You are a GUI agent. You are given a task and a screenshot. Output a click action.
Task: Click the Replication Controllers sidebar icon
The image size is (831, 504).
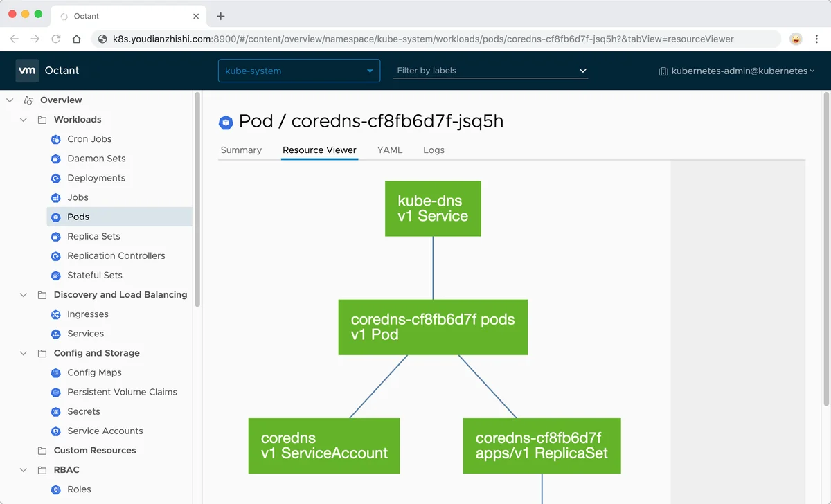click(x=56, y=255)
